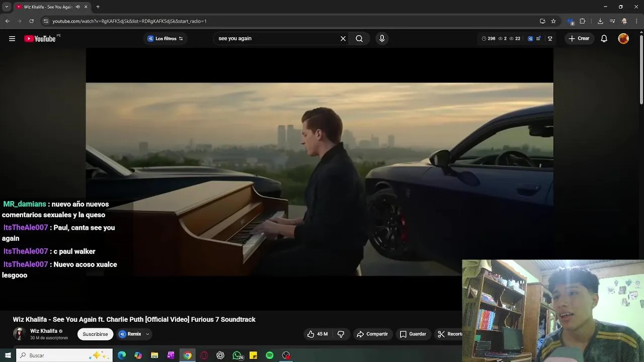Screen dimensions: 644x362
Task: Like the video (45 M thumbs up)
Action: tap(317, 334)
